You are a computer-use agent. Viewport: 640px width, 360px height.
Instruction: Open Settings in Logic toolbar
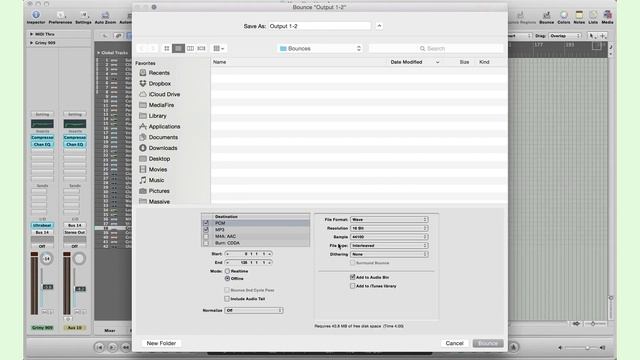(83, 17)
